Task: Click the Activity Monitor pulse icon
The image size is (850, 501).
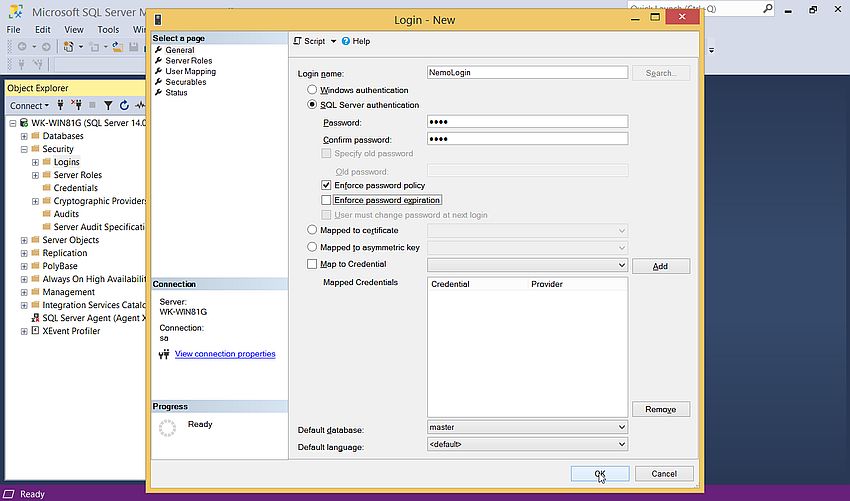Action: tap(140, 105)
